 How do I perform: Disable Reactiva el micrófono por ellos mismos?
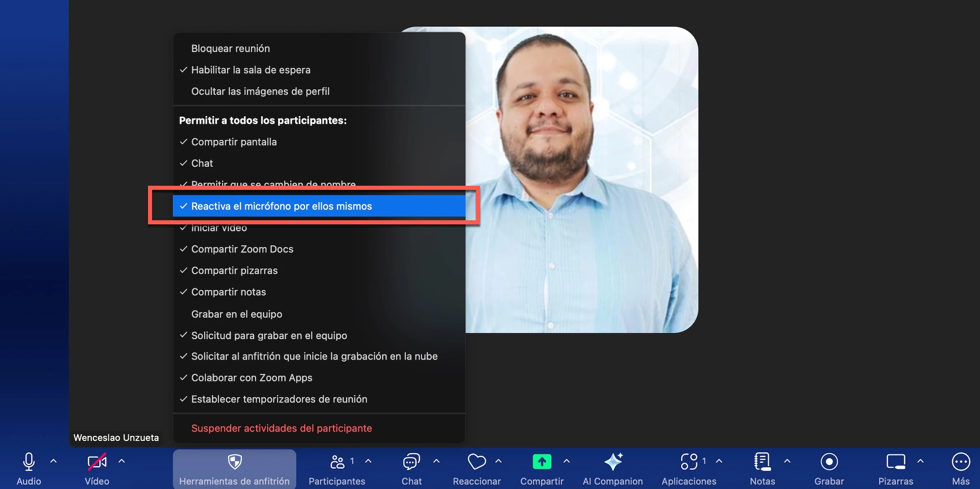(282, 206)
